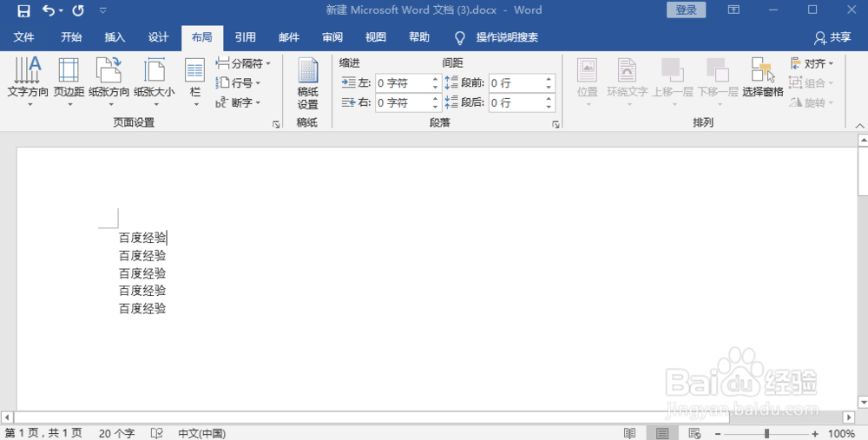Screen dimensions: 868x440
Task: Open the 文字方向 text direction menu
Action: click(x=28, y=82)
